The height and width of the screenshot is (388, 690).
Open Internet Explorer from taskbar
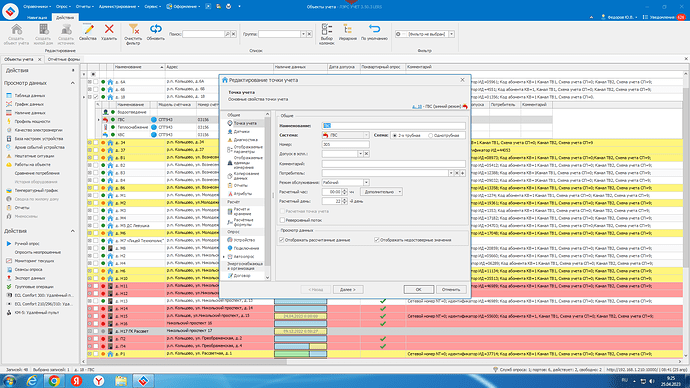tap(32, 381)
